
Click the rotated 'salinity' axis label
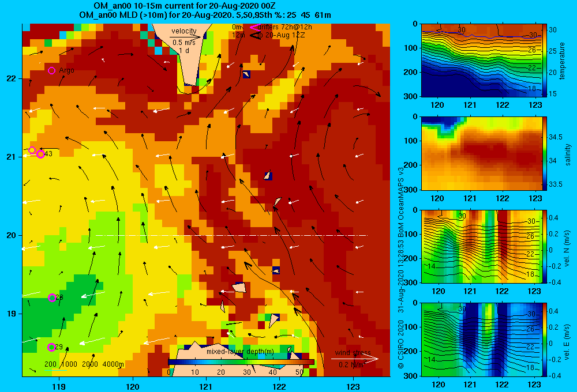[567, 154]
